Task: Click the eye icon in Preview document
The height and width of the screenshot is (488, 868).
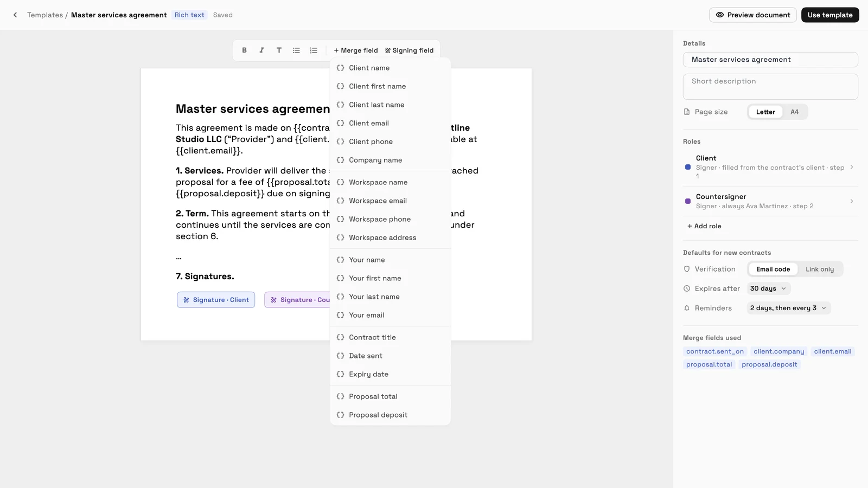Action: click(x=720, y=15)
